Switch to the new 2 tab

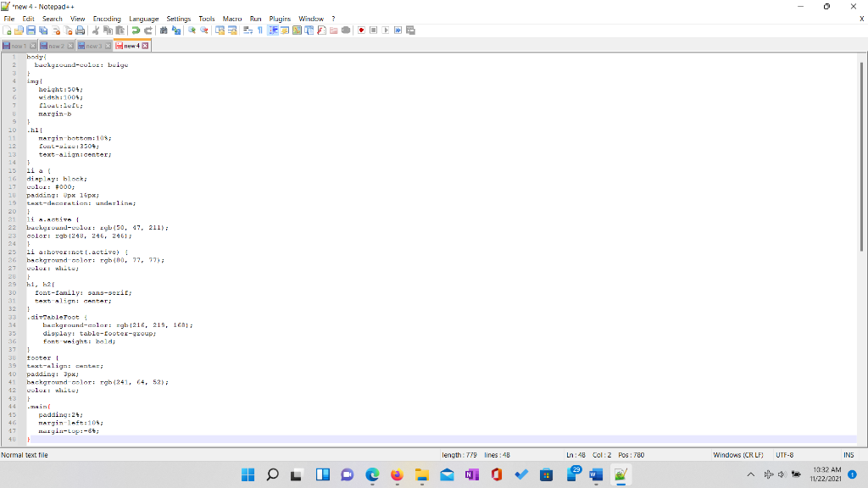click(56, 47)
